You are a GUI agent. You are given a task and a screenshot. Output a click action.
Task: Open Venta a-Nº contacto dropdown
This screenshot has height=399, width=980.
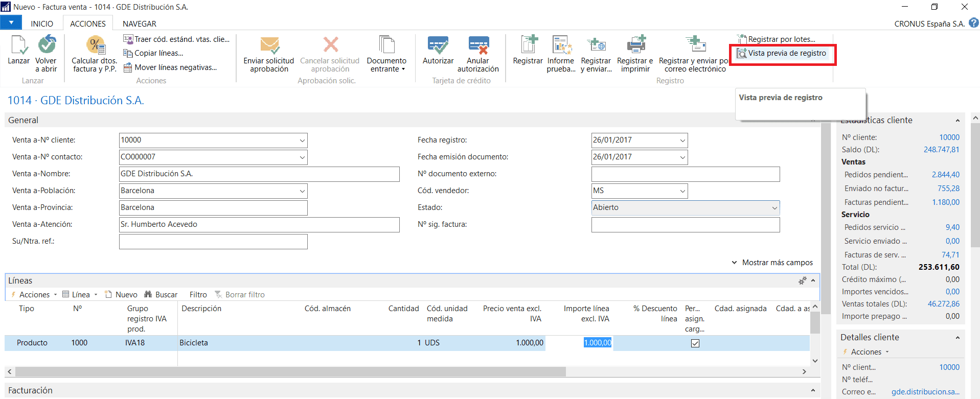click(302, 157)
